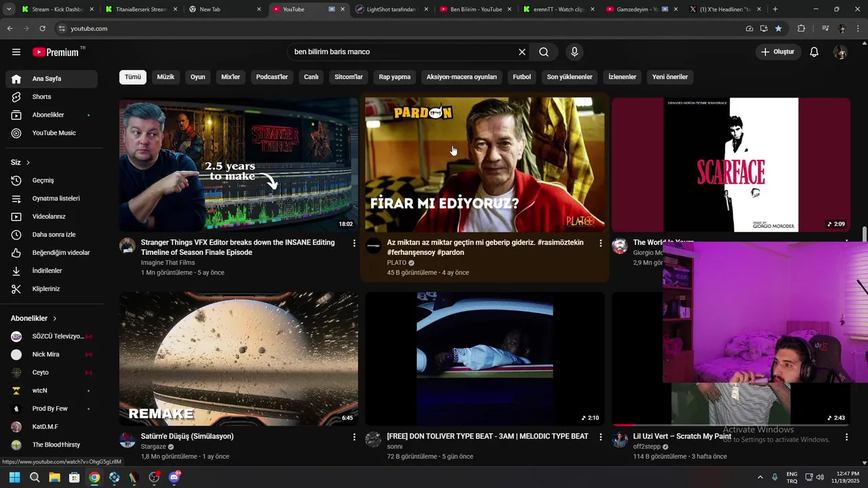Click the YouTube Premium logo
Screen dimensions: 868x488
(56, 52)
